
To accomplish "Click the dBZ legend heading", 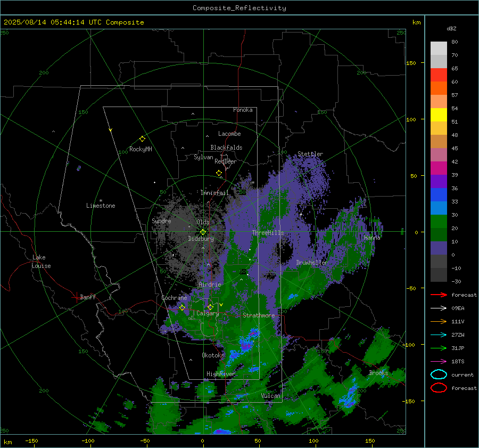I will coord(451,28).
